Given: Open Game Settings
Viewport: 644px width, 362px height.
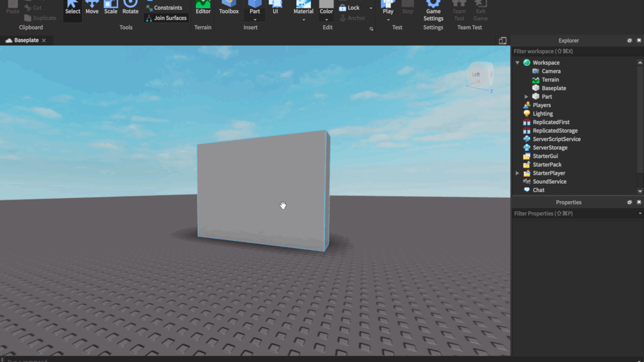Looking at the screenshot, I should pyautogui.click(x=433, y=11).
